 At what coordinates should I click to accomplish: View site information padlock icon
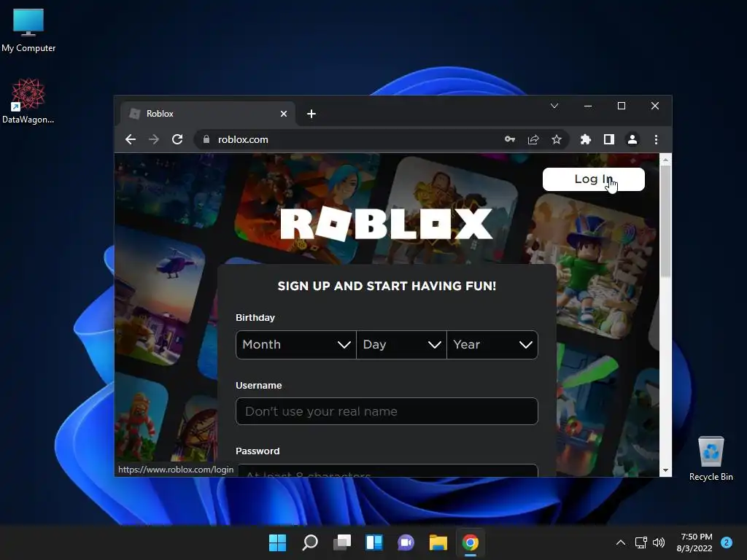206,139
